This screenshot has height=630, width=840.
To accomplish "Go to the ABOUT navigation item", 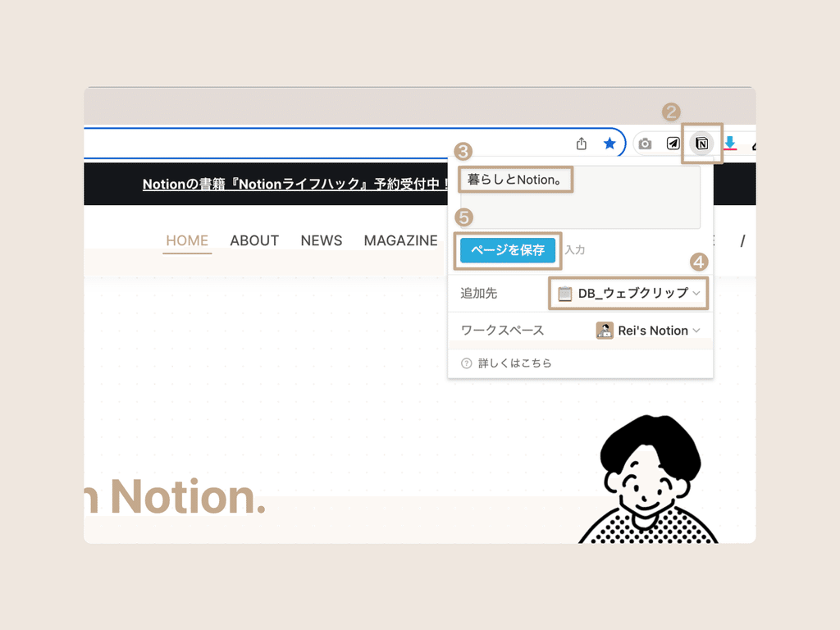I will coord(254,240).
